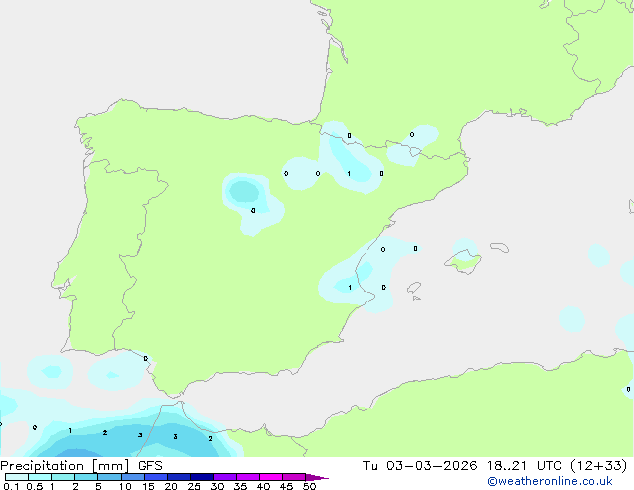Choose the 35–40 mm violet legend swatch
634x490 pixels.
tap(248, 477)
